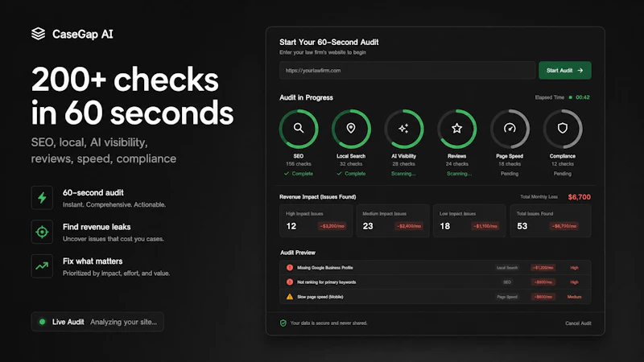
Task: Click the lightning bolt 60-second audit icon
Action: 42,198
